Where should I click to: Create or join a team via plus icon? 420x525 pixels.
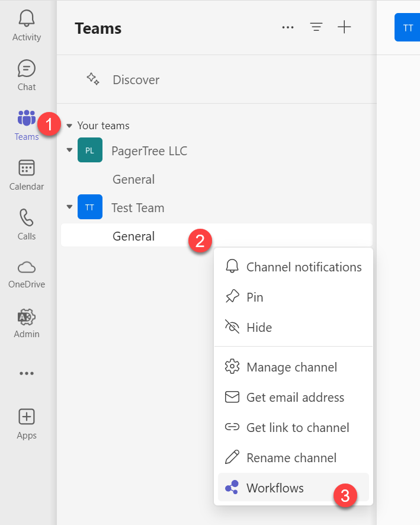[x=344, y=27]
